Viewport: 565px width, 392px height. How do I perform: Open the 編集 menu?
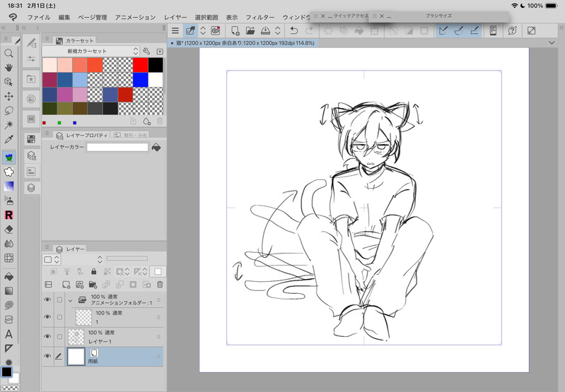click(64, 17)
